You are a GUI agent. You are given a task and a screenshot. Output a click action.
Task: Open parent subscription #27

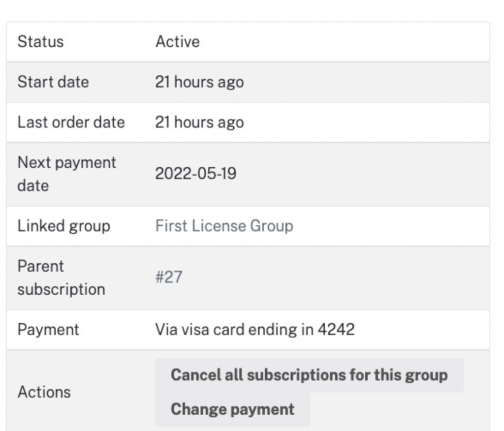click(x=169, y=277)
